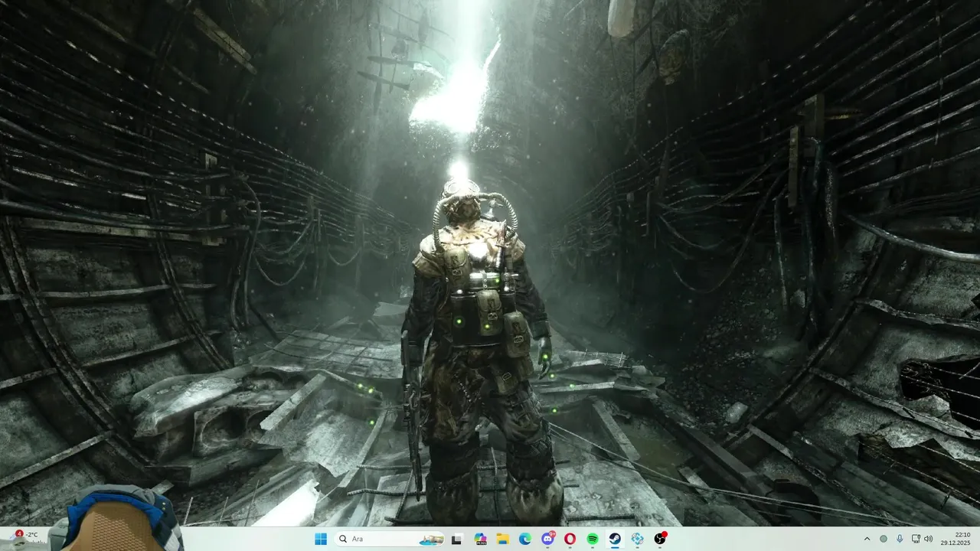Screen dimensions: 980x551
Task: Open OBS Studio from the taskbar
Action: tap(660, 539)
